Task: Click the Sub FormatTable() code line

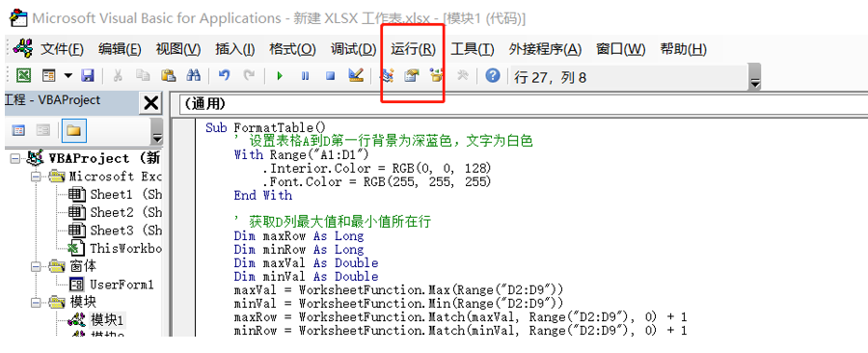Action: click(266, 128)
